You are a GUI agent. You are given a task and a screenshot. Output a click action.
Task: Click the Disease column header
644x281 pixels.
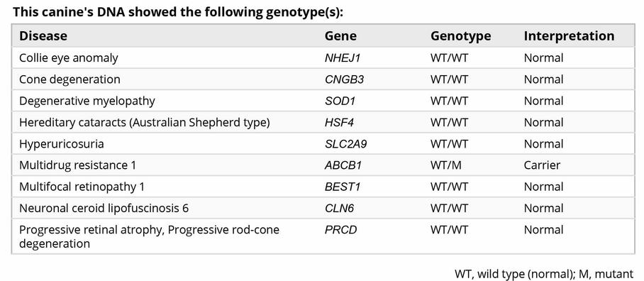click(x=43, y=35)
